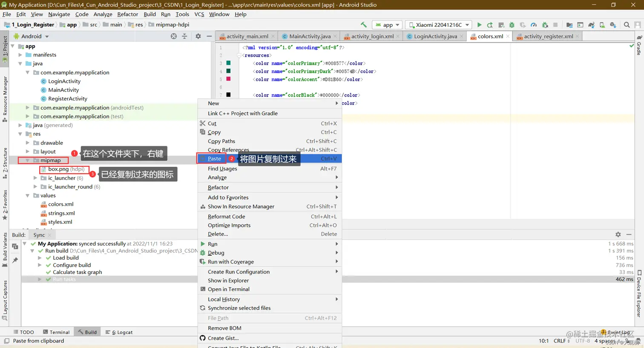Viewport: 644px width, 348px height.
Task: Click mipmap-hdpi in the breadcrumb bar
Action: point(169,25)
